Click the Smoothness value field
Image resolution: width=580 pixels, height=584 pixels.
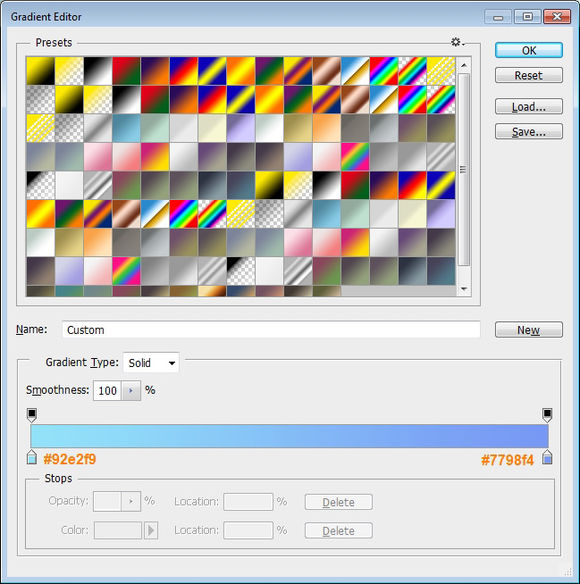point(107,390)
